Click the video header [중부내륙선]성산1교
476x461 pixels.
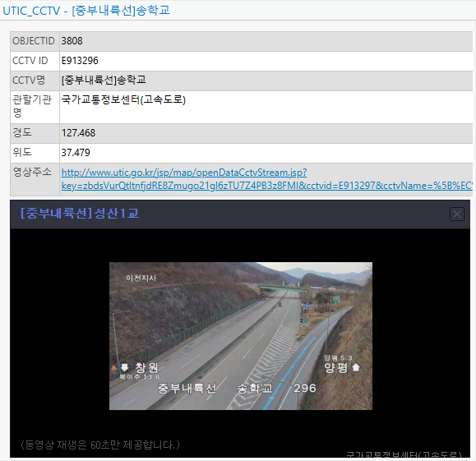tap(80, 214)
